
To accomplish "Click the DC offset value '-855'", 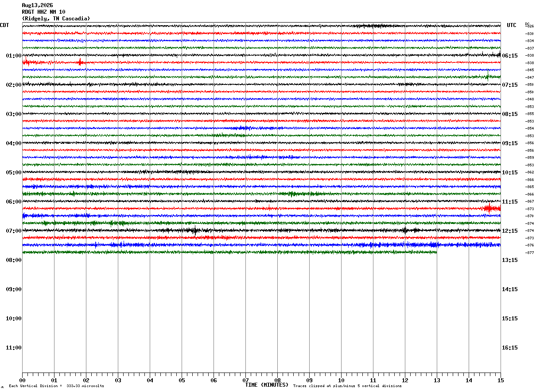I will (530, 114).
